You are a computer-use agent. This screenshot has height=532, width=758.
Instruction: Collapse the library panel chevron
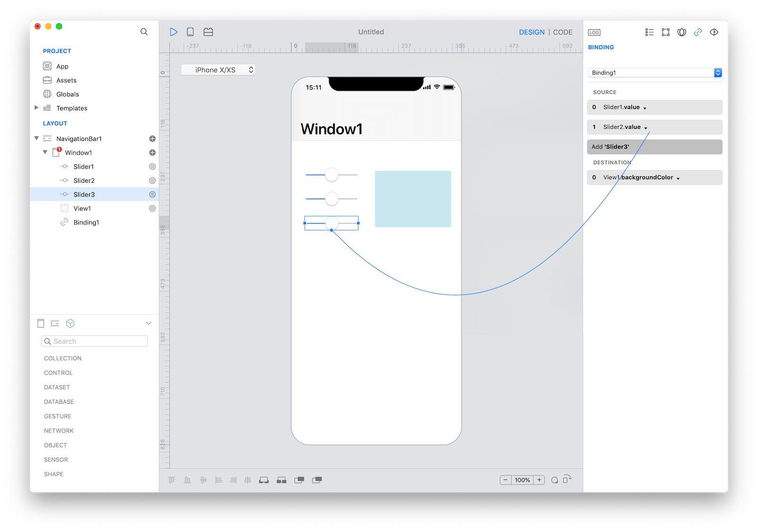pos(149,323)
